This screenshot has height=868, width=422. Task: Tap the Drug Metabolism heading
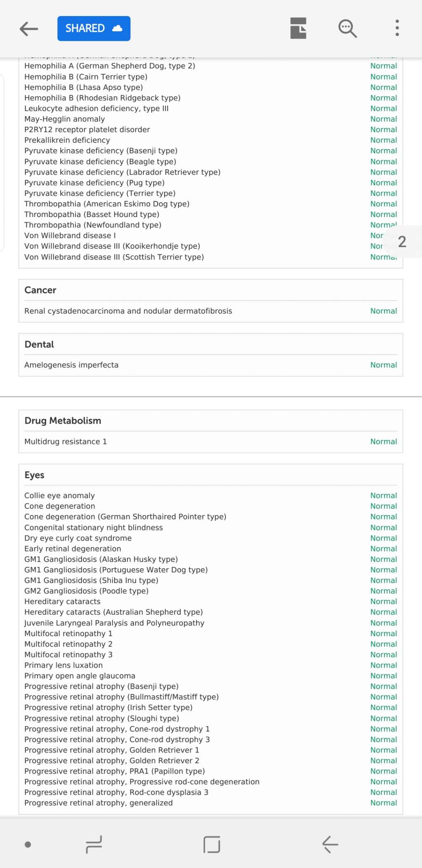(63, 421)
